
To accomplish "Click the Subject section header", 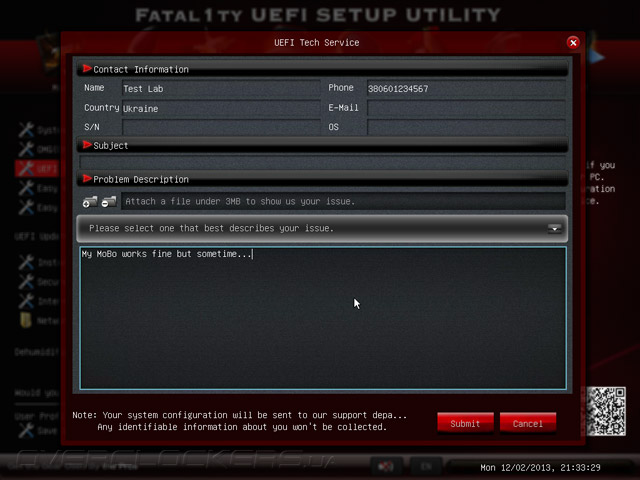I will tap(322, 145).
